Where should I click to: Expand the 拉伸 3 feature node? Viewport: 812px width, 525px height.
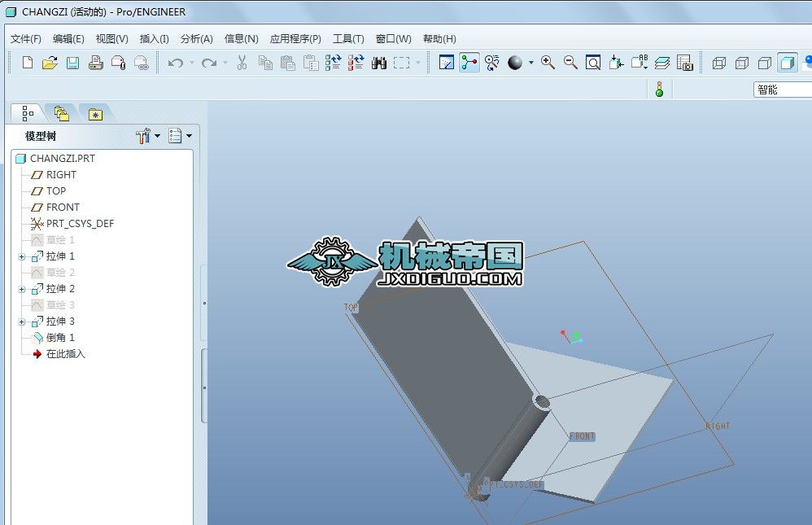click(22, 322)
